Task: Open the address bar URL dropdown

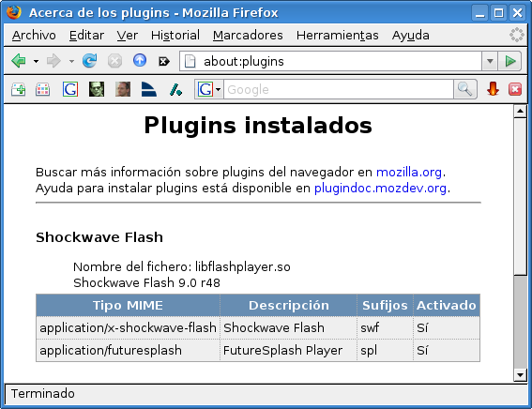Action: (490, 61)
